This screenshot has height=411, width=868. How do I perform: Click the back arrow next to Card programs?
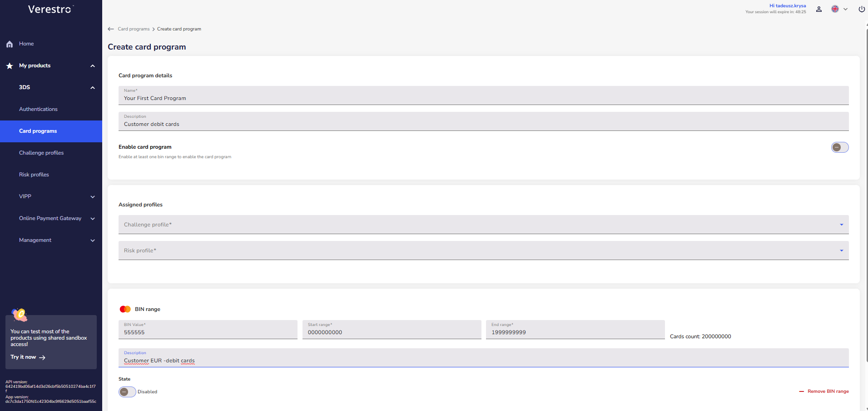111,29
